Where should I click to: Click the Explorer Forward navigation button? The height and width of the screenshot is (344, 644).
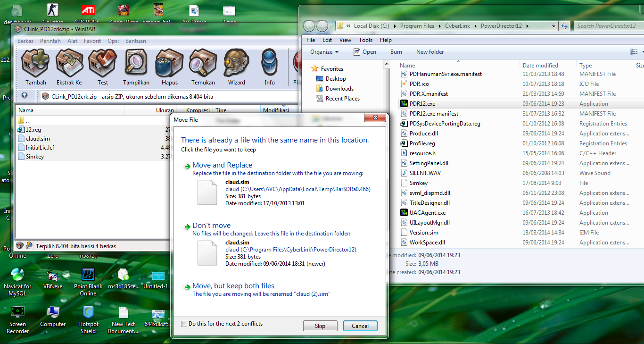click(x=322, y=26)
